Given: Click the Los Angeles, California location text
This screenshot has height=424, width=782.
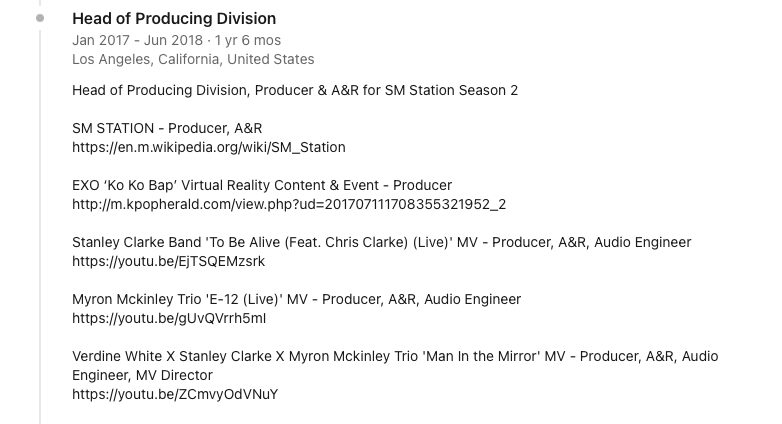Looking at the screenshot, I should pos(193,59).
